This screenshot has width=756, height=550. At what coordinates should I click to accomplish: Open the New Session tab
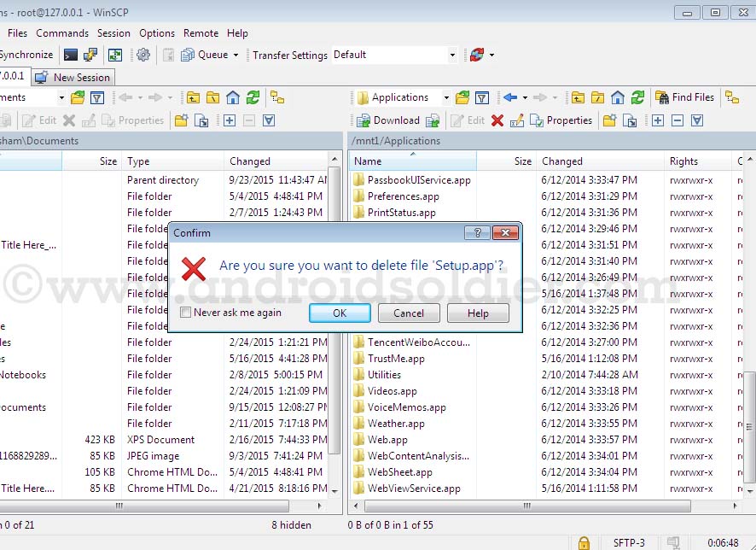[73, 77]
